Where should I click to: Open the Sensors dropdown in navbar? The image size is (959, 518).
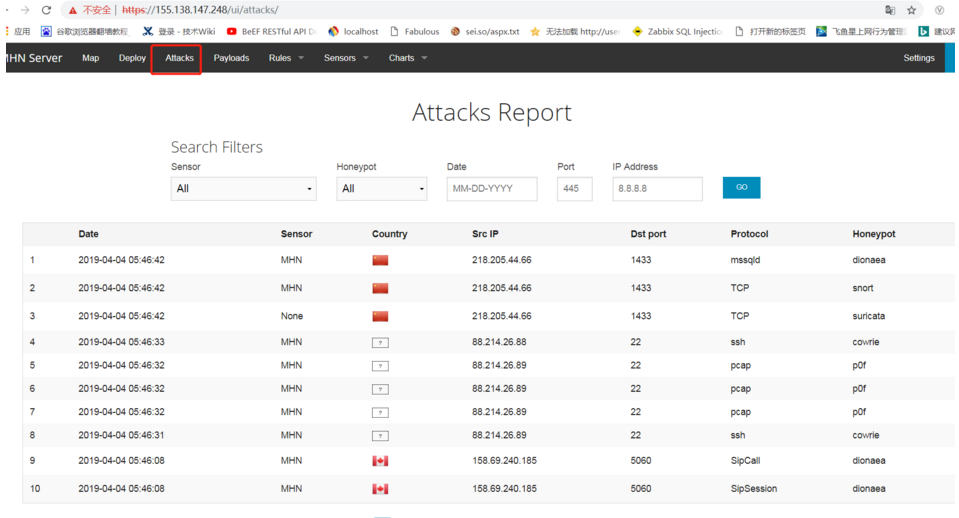pyautogui.click(x=346, y=58)
